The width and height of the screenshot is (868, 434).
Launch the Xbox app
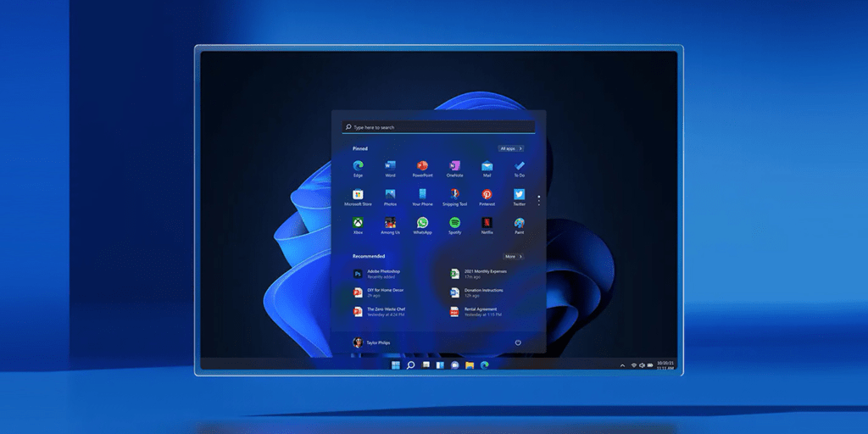[359, 225]
